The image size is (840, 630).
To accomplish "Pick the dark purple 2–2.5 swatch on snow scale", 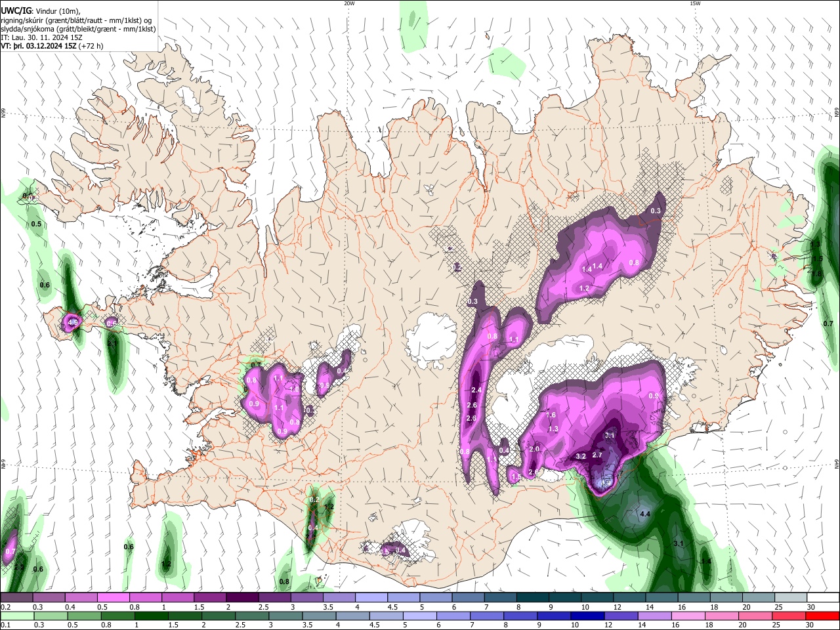I will pos(242,598).
